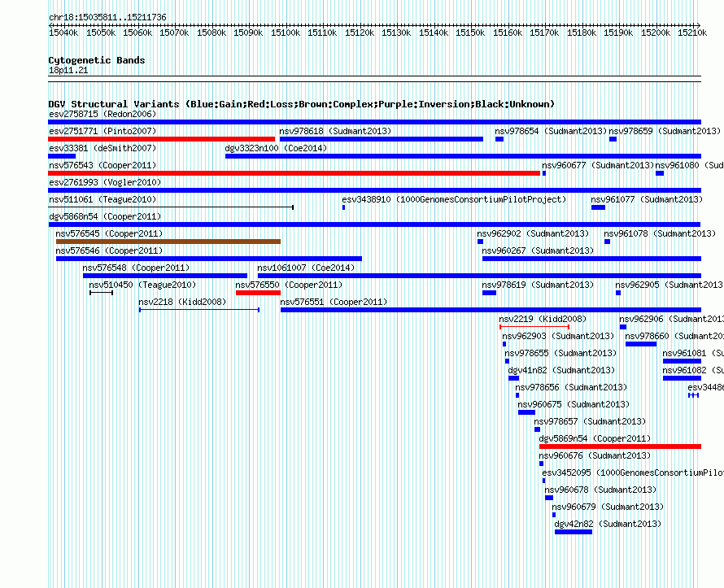Click the esv3452095 variant label
Viewport: 724px width, 588px height.
click(633, 473)
